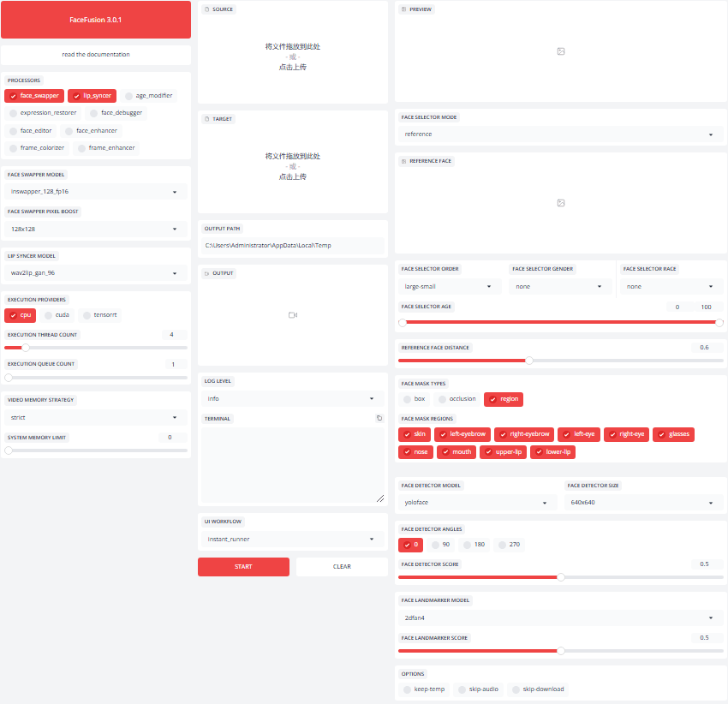This screenshot has height=704, width=728.
Task: Check the 270 degree detector angle
Action: tap(509, 545)
